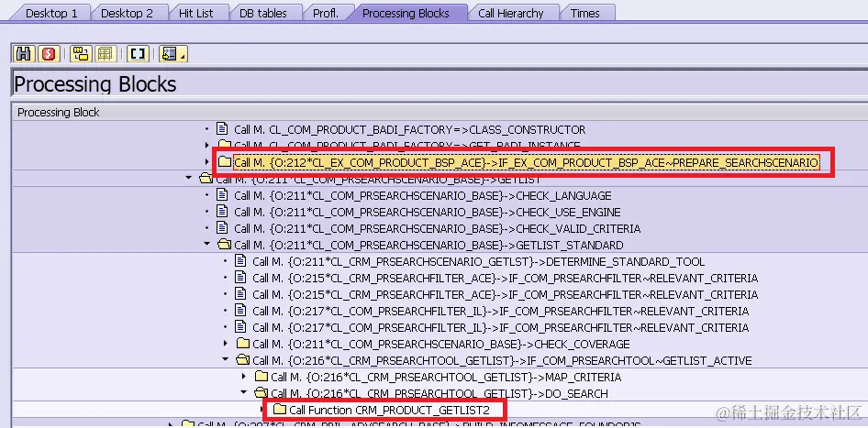Click open folder icon of the GETLIST_ACTIVE row
This screenshot has height=428, width=868.
[243, 360]
